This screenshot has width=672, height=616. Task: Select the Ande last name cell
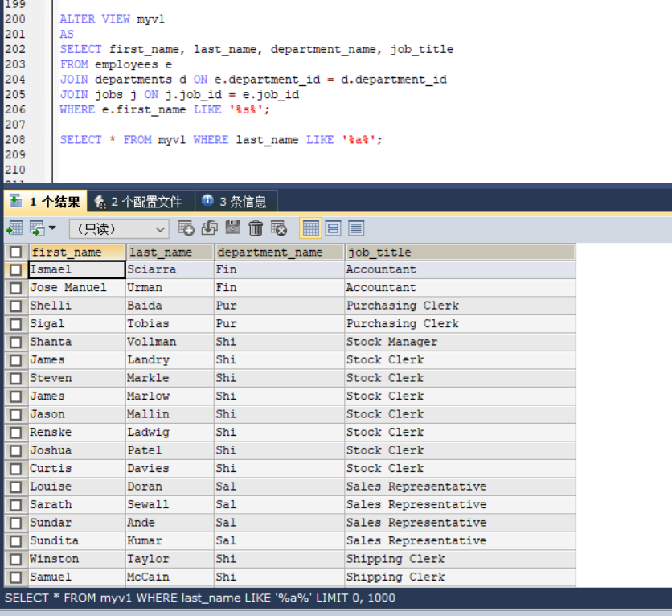170,523
